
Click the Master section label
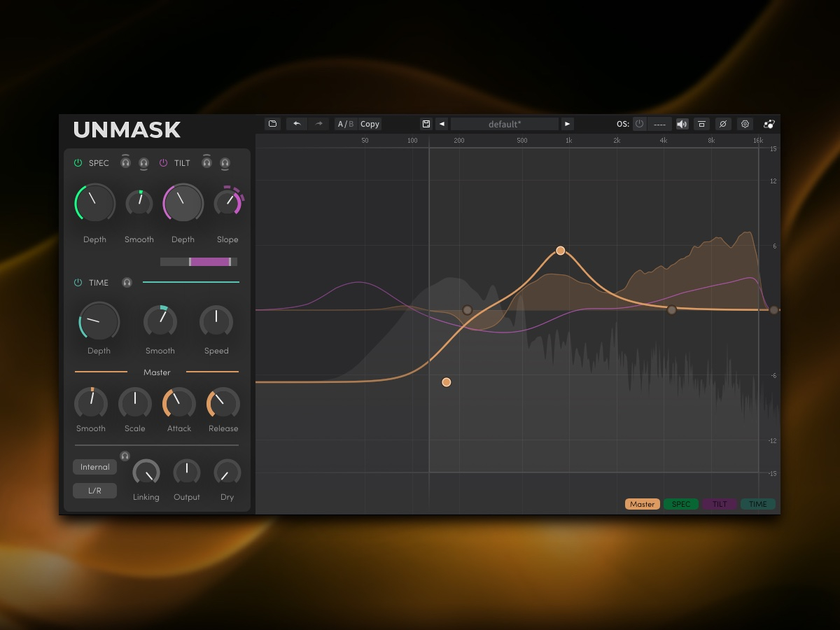click(157, 372)
